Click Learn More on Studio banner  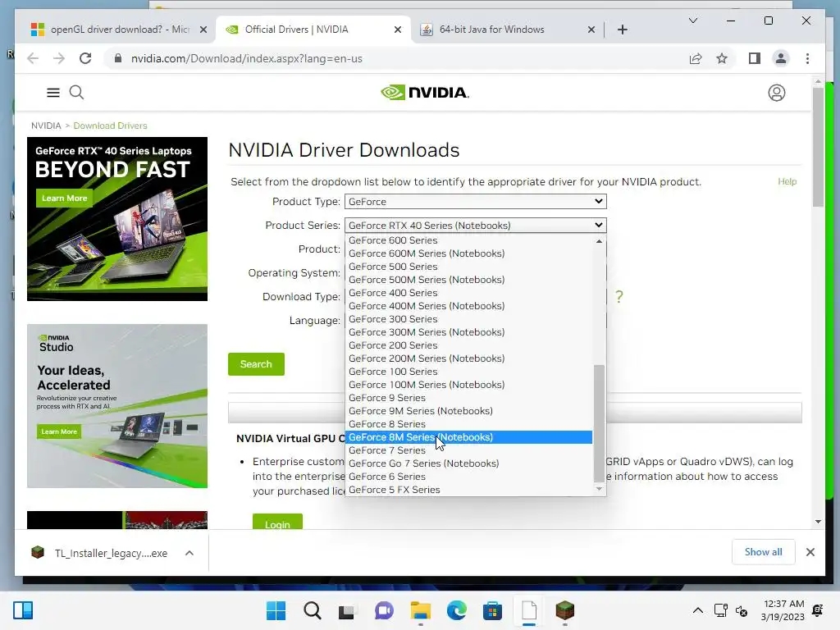[x=59, y=431]
